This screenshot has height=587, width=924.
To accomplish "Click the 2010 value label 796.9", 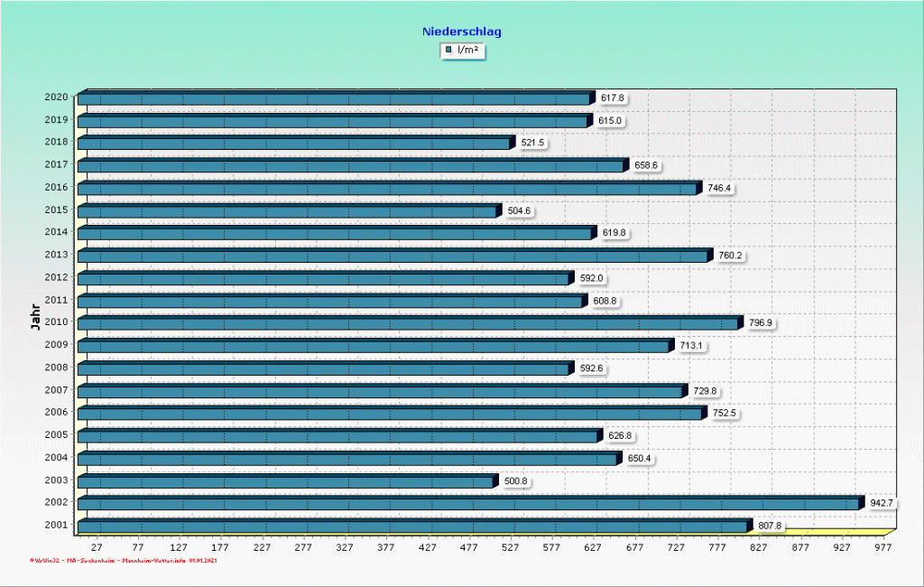I will (x=762, y=323).
